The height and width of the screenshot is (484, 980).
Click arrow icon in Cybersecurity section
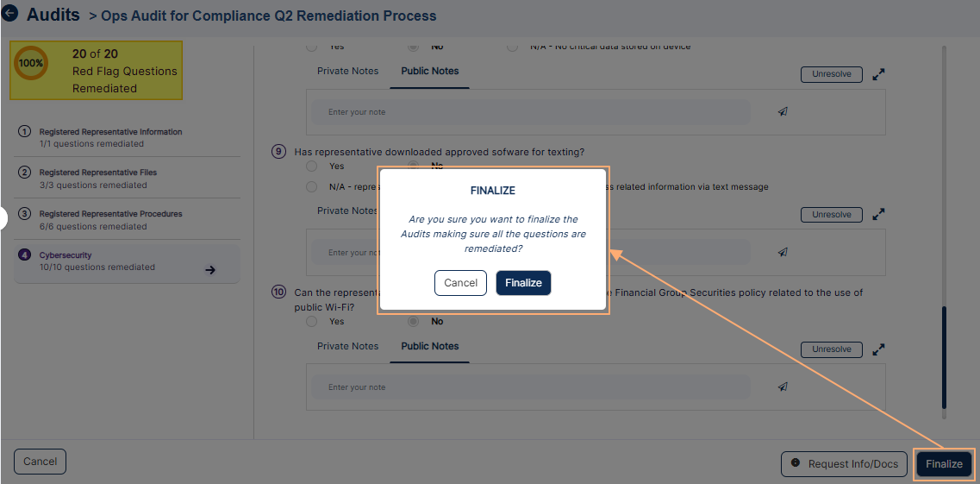point(210,270)
